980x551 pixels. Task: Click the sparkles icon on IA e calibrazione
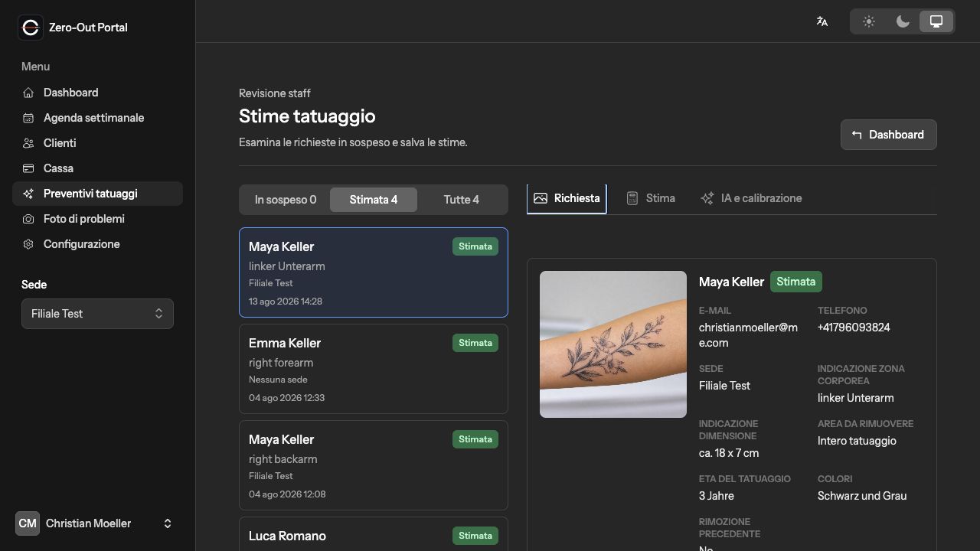click(x=707, y=198)
